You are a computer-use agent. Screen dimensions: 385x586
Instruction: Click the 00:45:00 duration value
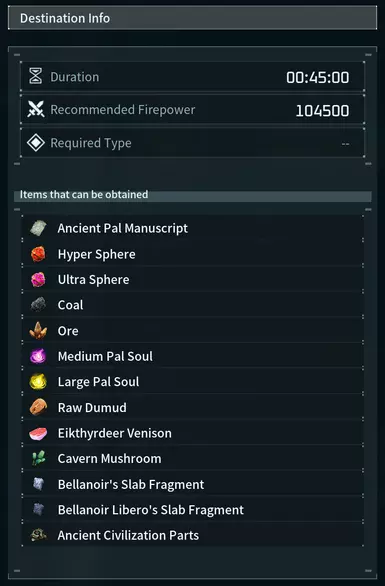(318, 77)
